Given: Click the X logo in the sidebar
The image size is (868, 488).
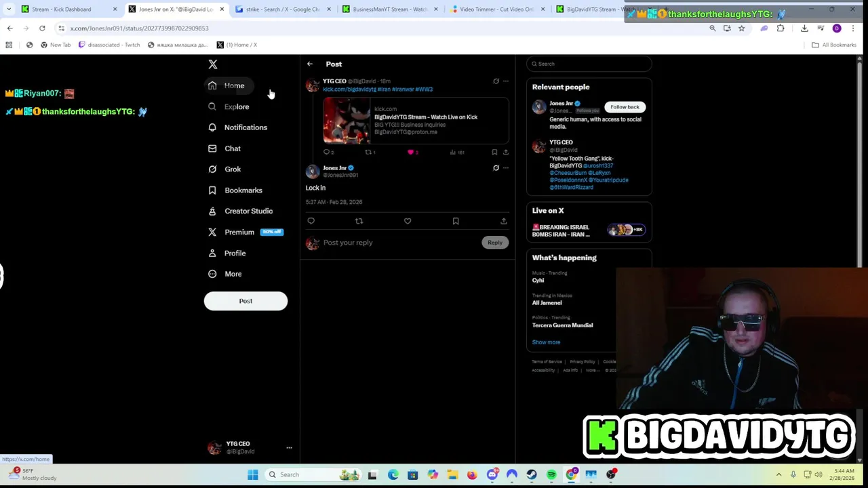Looking at the screenshot, I should (x=213, y=64).
